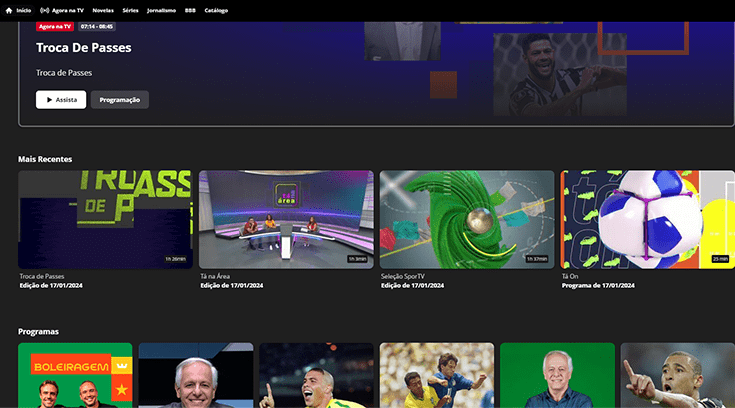Screen dimensions: 735x408
Task: Open the green program card with the man in a blue shirt
Action: click(x=557, y=375)
